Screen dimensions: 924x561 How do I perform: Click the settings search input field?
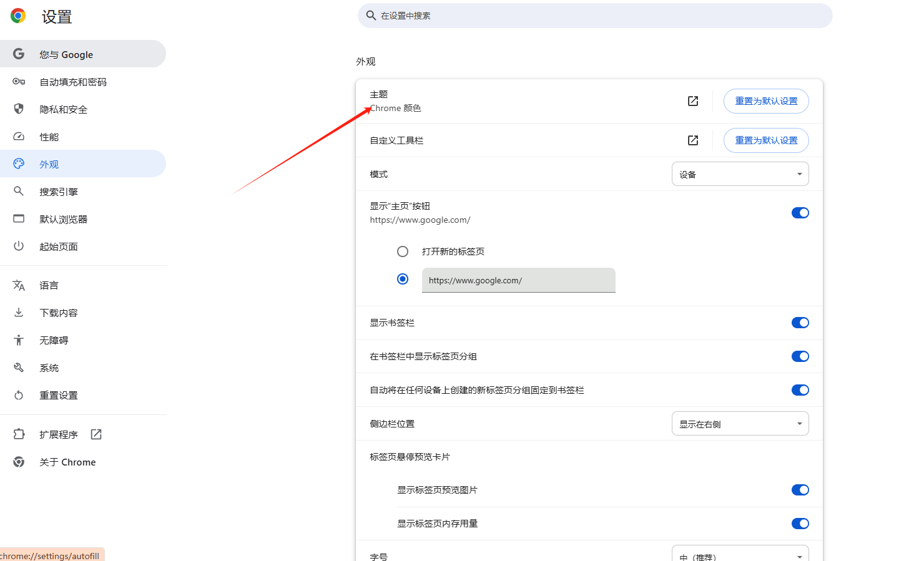(x=595, y=16)
